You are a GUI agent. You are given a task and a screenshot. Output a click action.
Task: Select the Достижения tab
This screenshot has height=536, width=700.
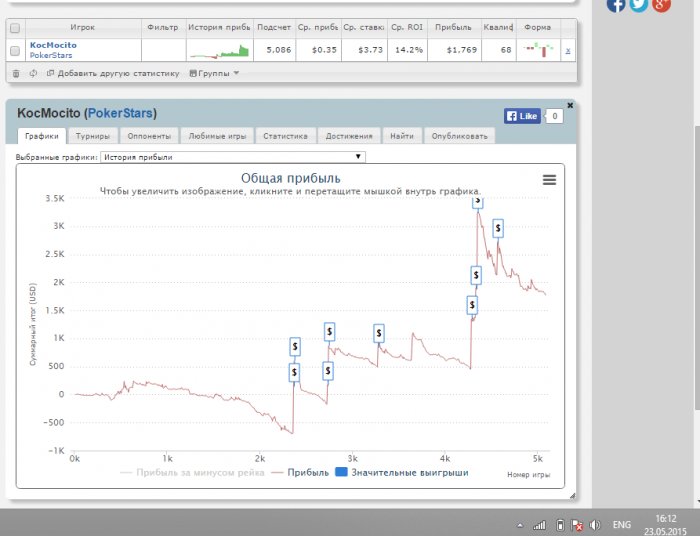(349, 136)
